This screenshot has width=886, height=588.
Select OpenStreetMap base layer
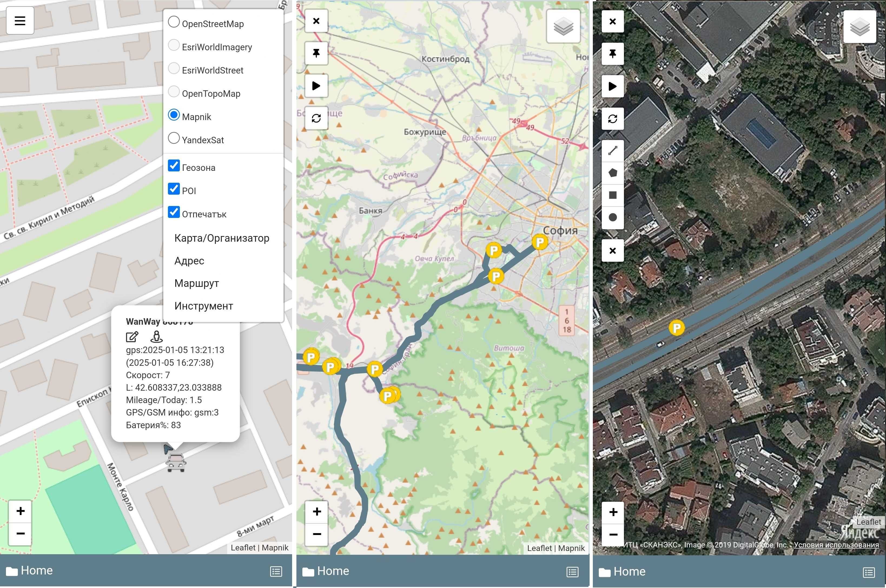pyautogui.click(x=174, y=22)
